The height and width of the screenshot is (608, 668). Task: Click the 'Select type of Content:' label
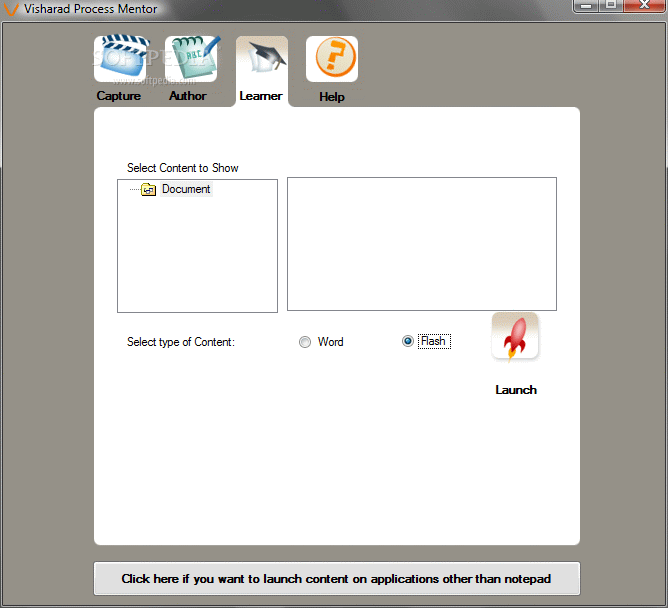(x=181, y=342)
